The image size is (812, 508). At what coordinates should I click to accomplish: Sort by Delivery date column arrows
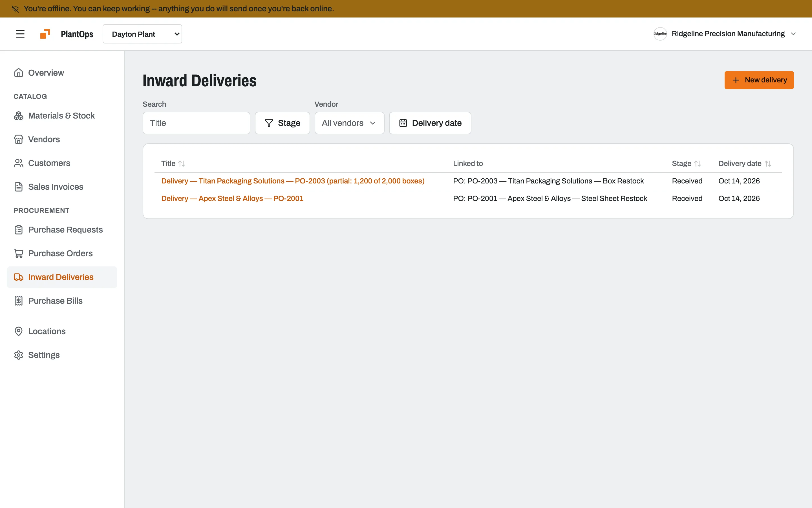(x=768, y=164)
